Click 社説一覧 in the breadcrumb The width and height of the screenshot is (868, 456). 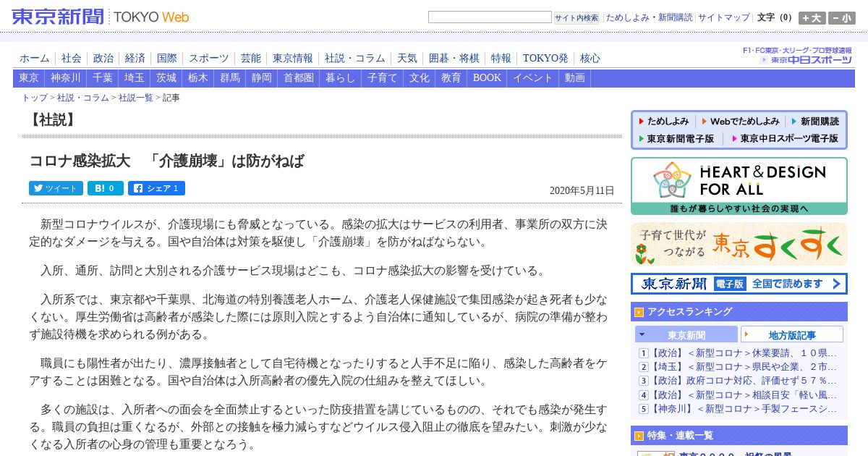136,98
